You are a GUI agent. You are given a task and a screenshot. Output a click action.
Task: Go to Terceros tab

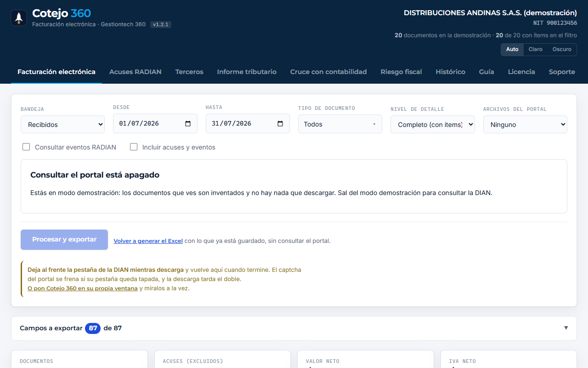coord(189,72)
